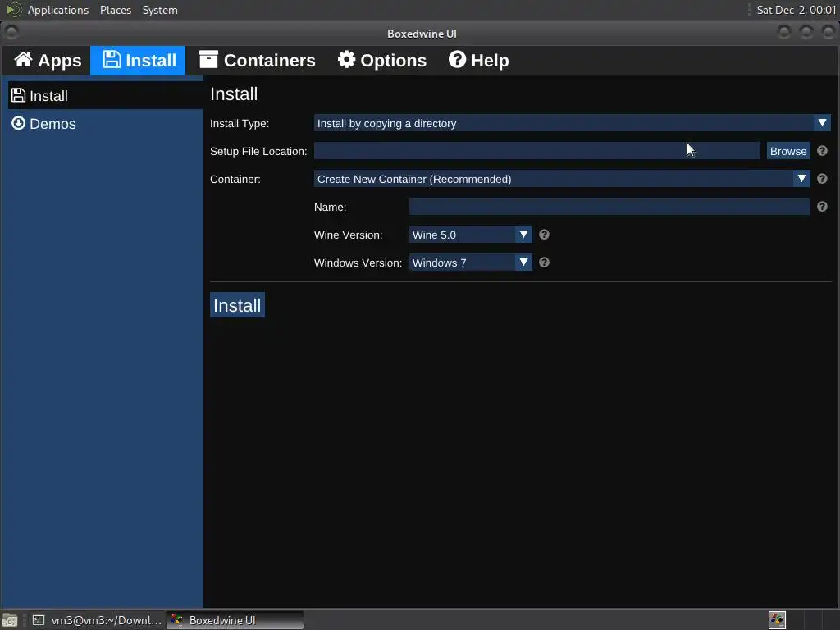
Task: Click the floppy disk icon on Install tab
Action: coord(112,59)
